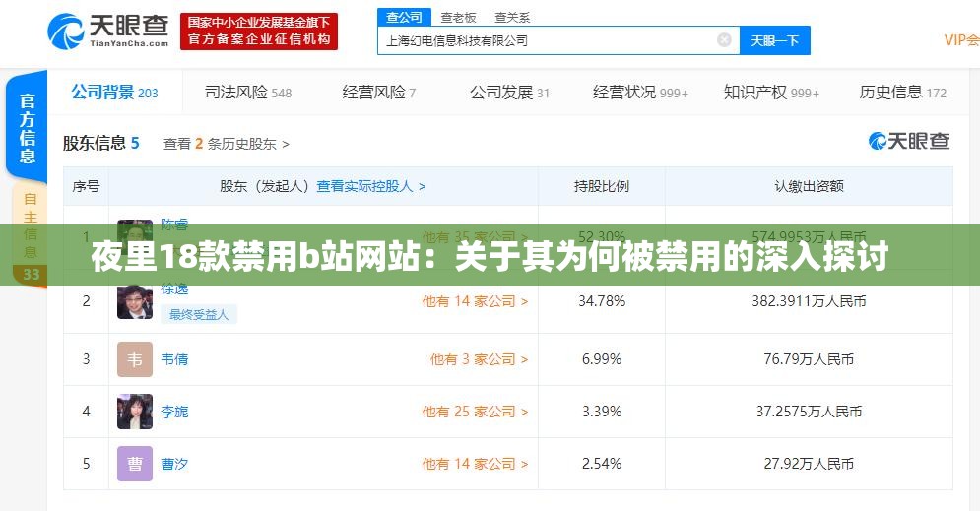Select the 公司发展 31 tab
980x511 pixels.
(x=509, y=93)
